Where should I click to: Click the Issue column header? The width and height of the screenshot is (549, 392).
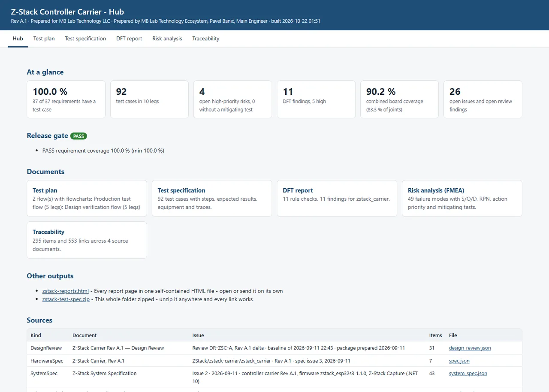tap(198, 335)
